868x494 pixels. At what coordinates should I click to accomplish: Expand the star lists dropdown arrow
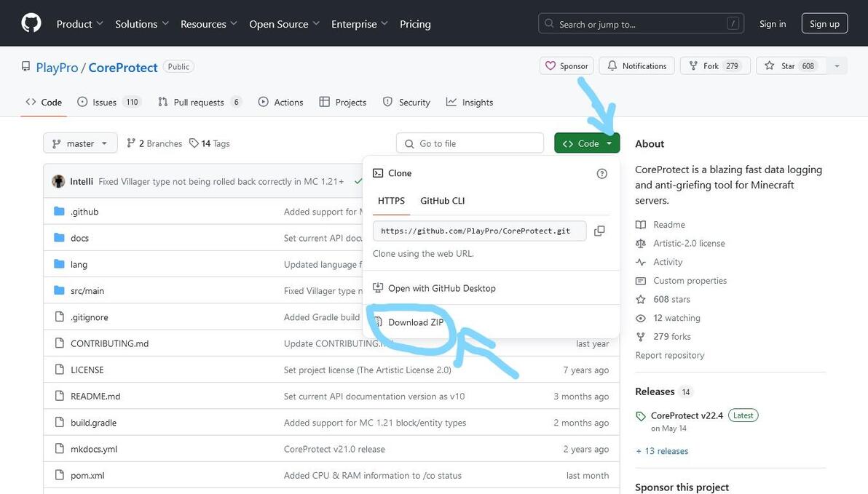(837, 65)
